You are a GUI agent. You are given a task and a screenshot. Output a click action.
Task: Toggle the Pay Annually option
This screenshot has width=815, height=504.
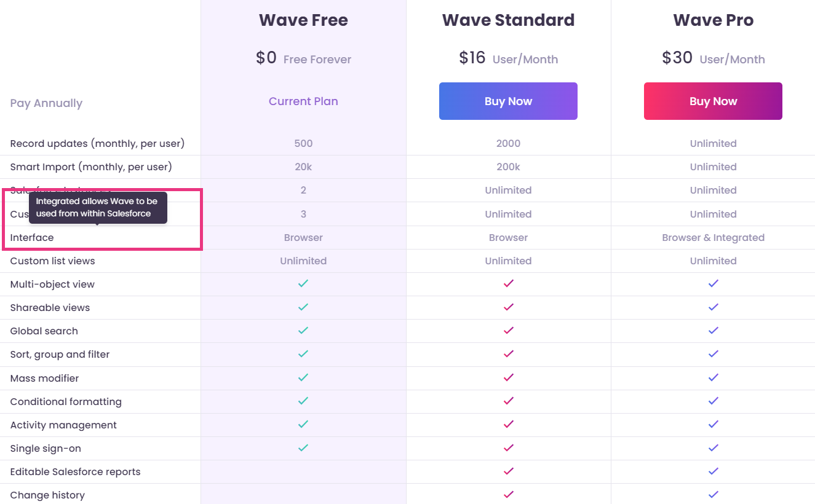coord(46,103)
